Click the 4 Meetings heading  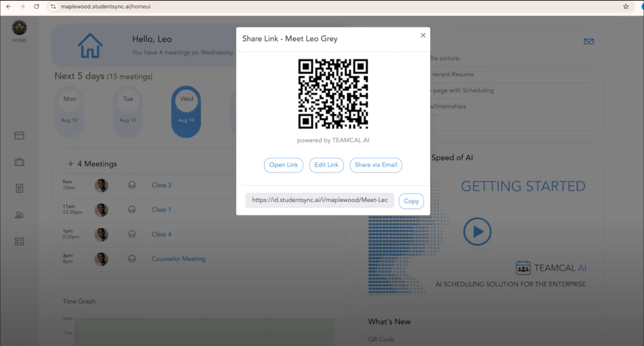click(97, 164)
